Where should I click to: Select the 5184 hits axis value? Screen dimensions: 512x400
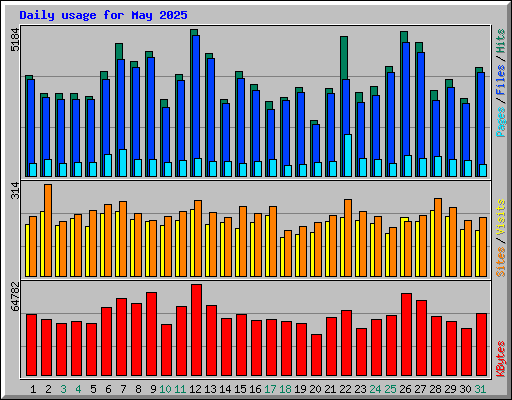pyautogui.click(x=15, y=40)
